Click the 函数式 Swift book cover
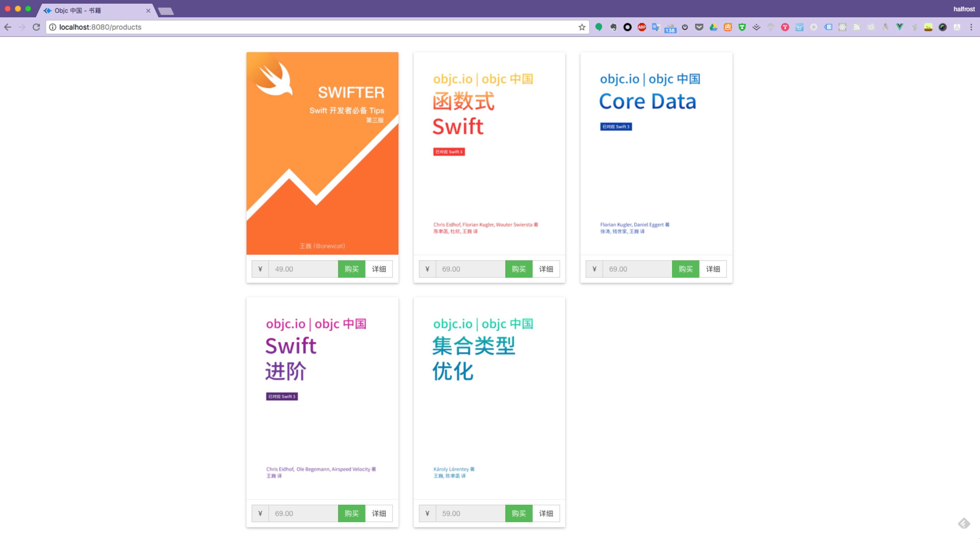Viewport: 980px width, 539px height. point(489,153)
